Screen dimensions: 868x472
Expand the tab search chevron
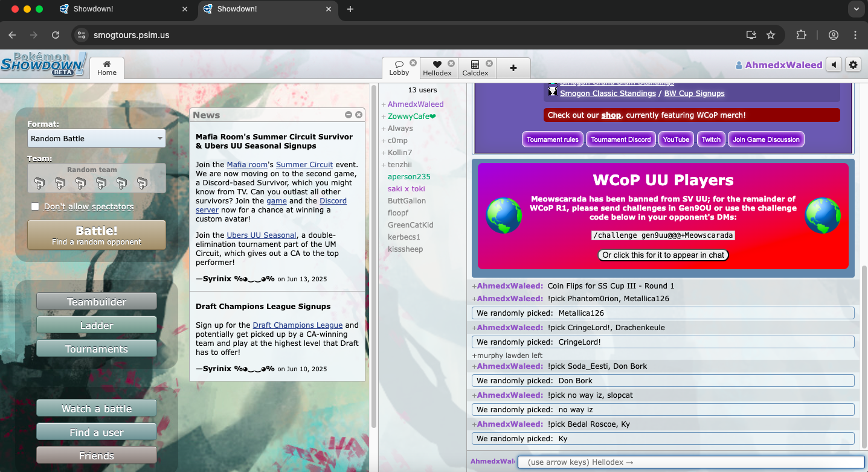(x=855, y=9)
